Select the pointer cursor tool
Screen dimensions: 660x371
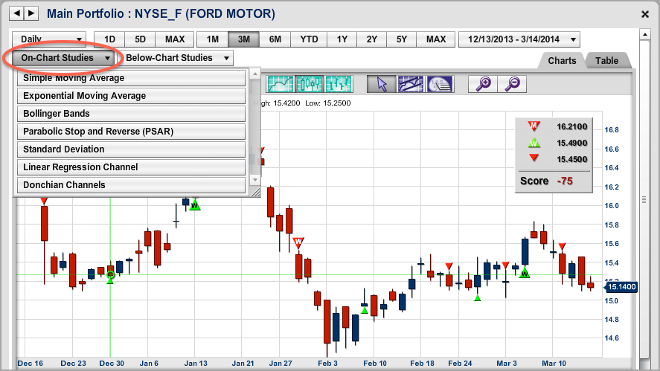point(381,84)
